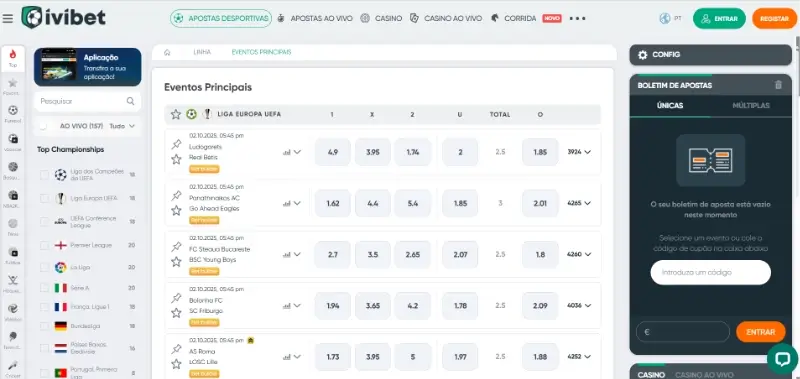Open the Config gear icon
This screenshot has width=800, height=379.
point(642,55)
